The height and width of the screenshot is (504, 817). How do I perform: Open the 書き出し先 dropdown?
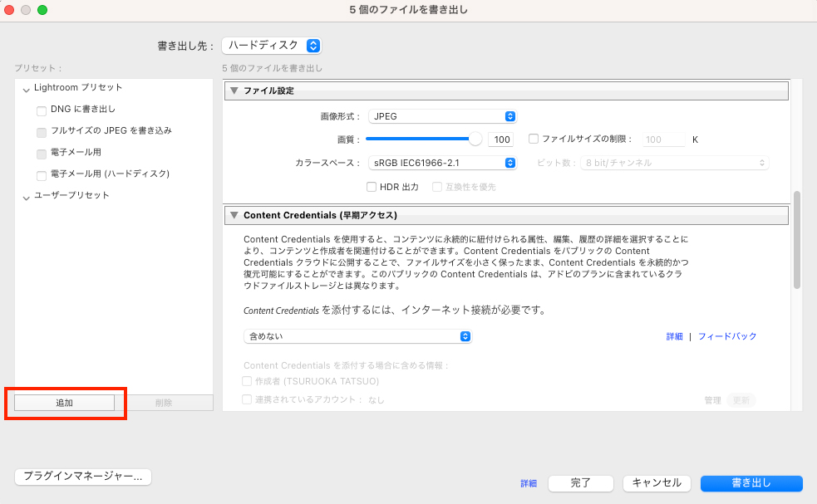coord(270,46)
